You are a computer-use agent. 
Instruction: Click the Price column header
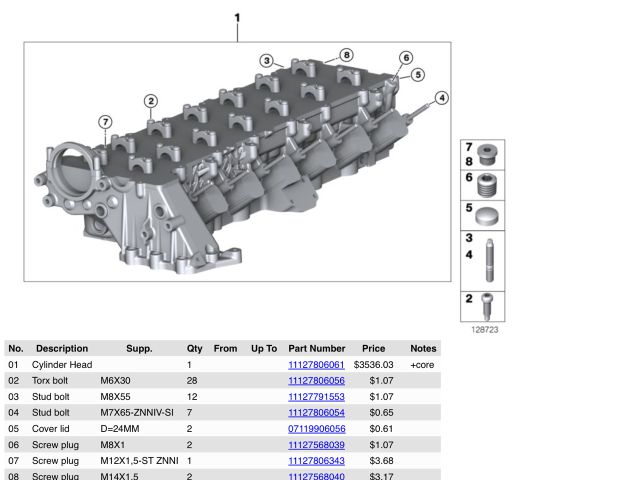click(373, 349)
